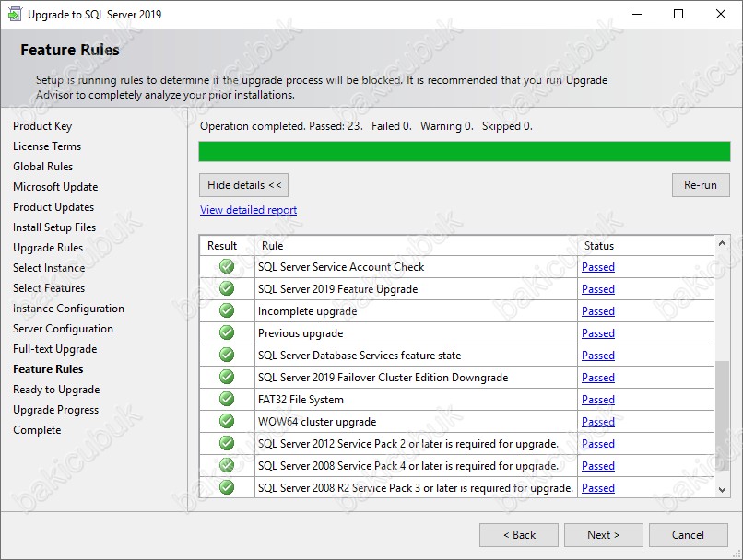Click the green check icon for FAT32 File System
743x560 pixels.
pos(227,399)
